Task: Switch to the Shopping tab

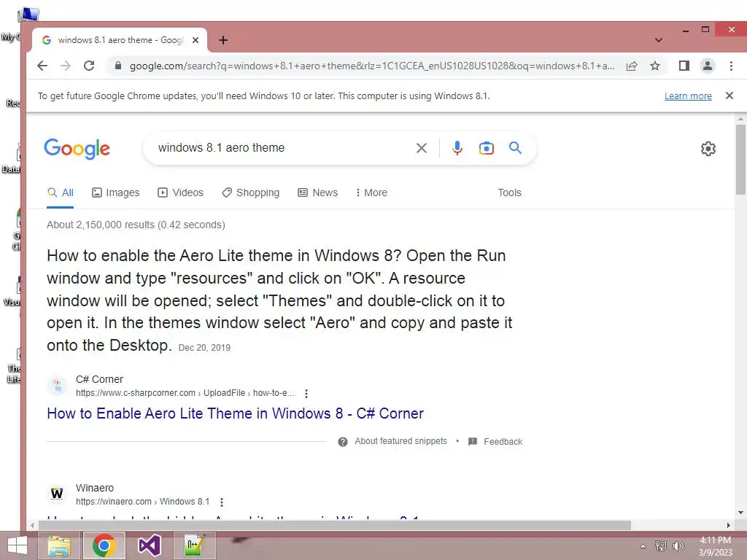Action: tap(251, 192)
